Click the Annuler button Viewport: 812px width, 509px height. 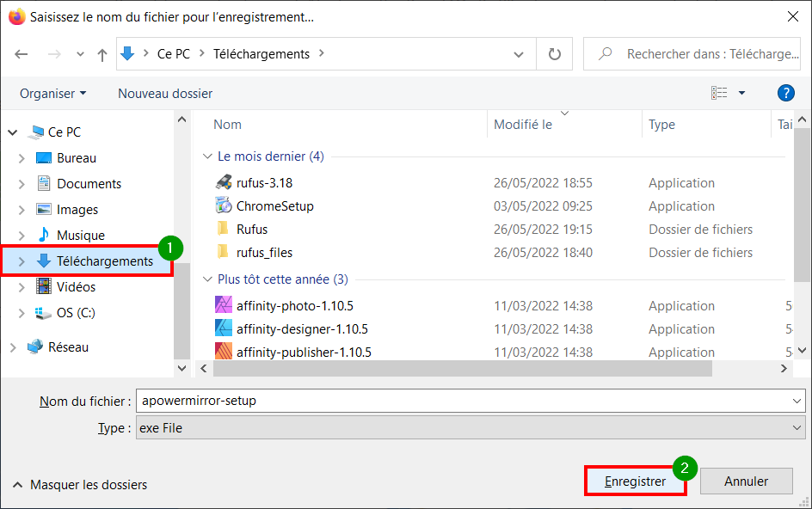pyautogui.click(x=747, y=481)
